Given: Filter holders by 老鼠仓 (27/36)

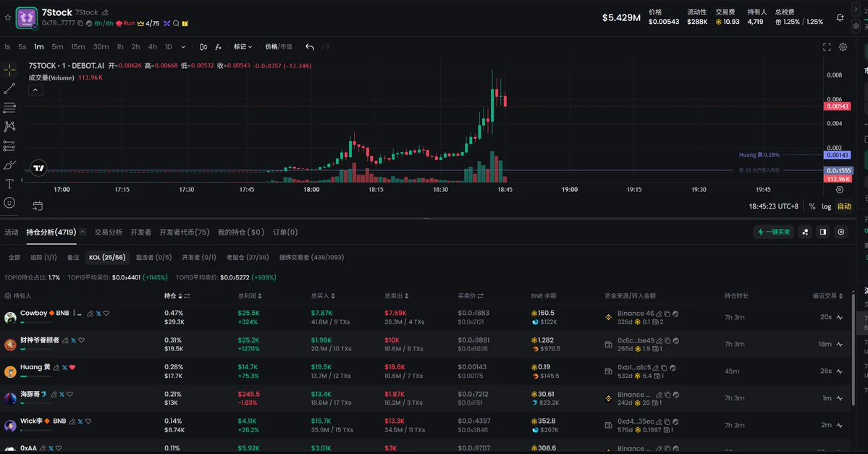Looking at the screenshot, I should point(248,258).
